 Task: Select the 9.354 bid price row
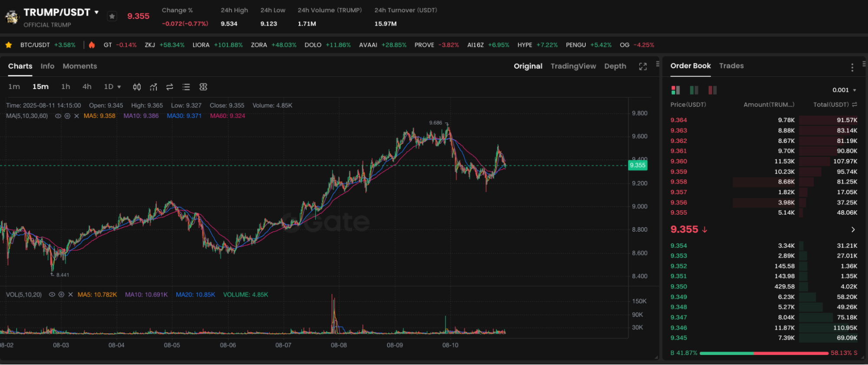point(764,246)
